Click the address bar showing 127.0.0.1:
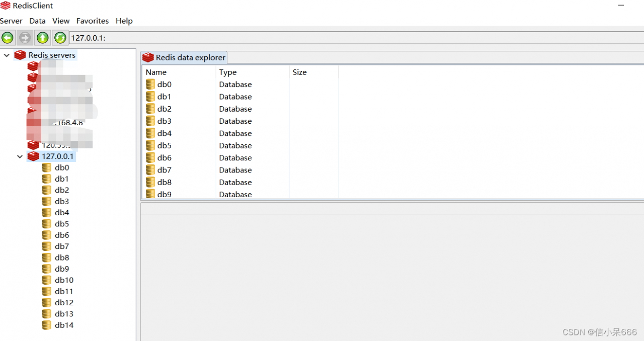This screenshot has height=341, width=644. tap(356, 38)
